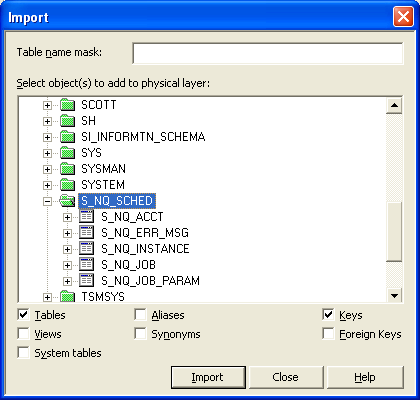Viewport: 420px width, 400px height.
Task: Select the S_NQ_JOB table icon
Action: pyautogui.click(x=87, y=265)
